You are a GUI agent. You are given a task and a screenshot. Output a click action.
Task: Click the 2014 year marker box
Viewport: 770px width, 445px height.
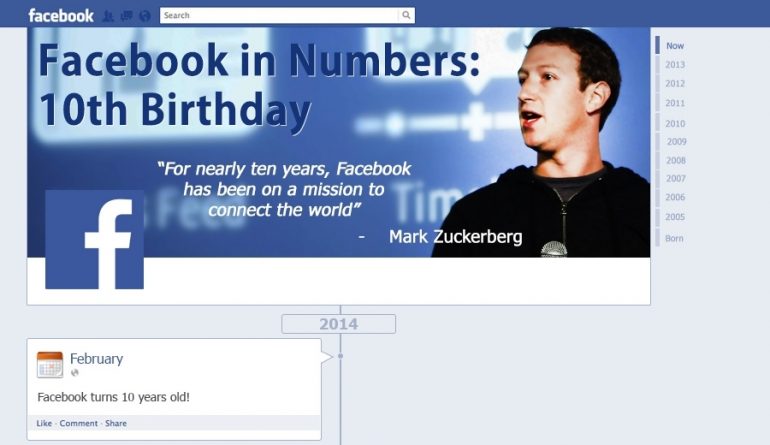coord(338,324)
